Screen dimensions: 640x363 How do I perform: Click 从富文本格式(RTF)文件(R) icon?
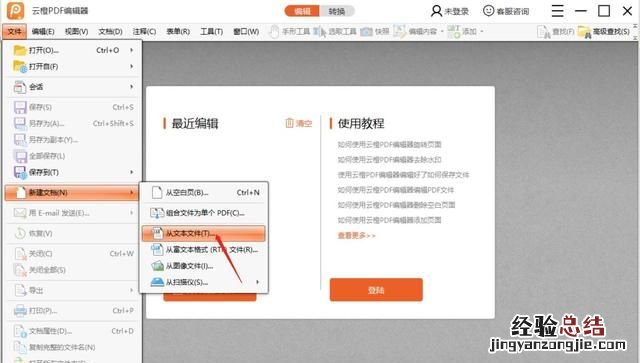[157, 249]
